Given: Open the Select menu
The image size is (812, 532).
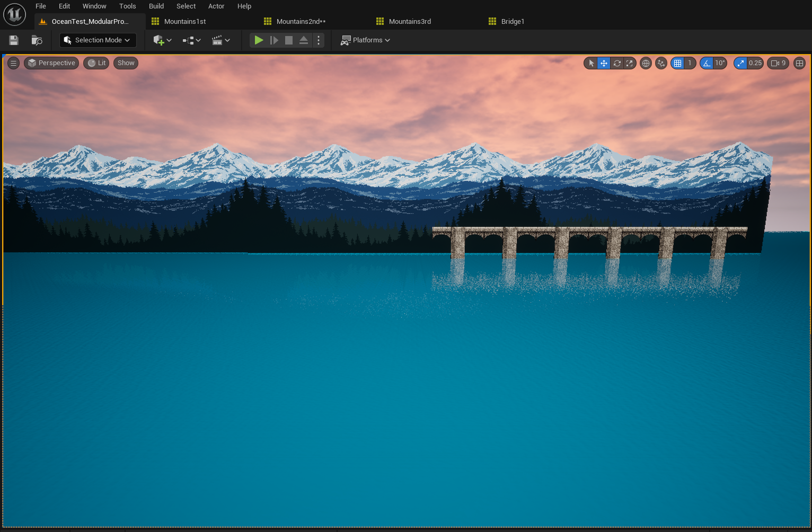Looking at the screenshot, I should click(186, 6).
